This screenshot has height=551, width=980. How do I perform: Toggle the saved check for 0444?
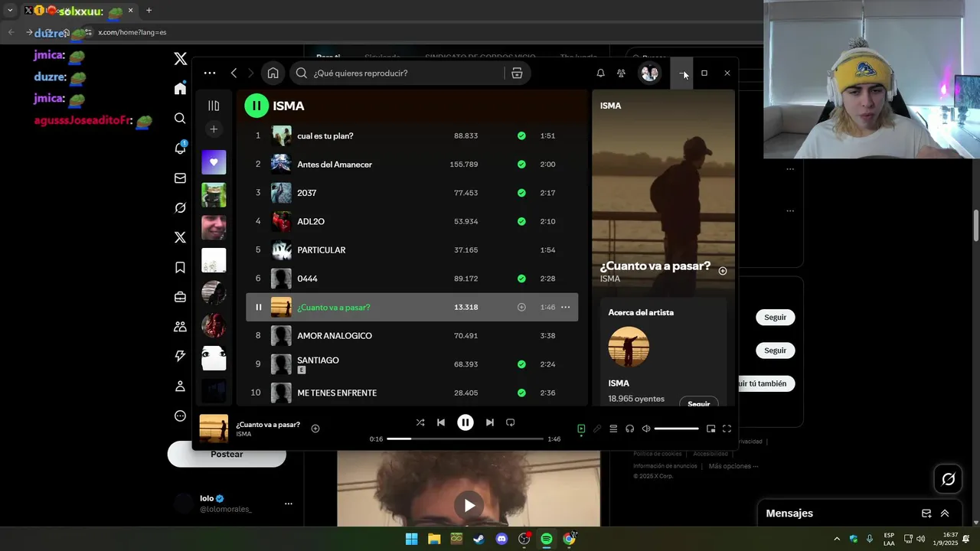(x=521, y=279)
